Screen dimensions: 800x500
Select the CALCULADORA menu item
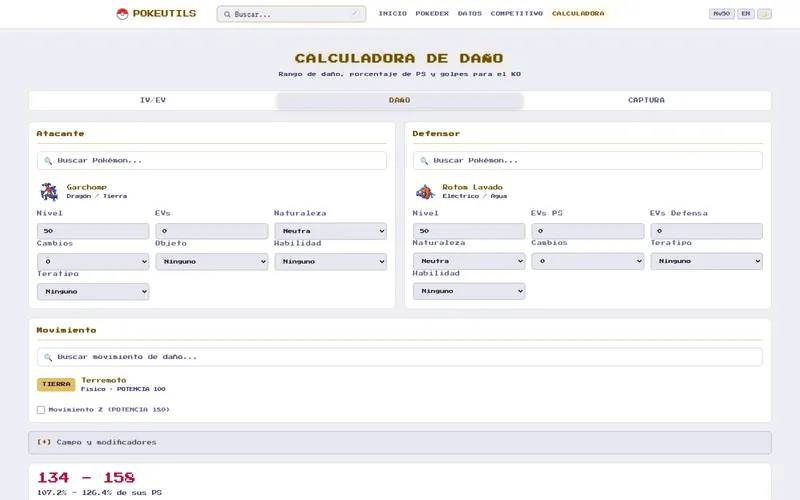[x=578, y=14]
